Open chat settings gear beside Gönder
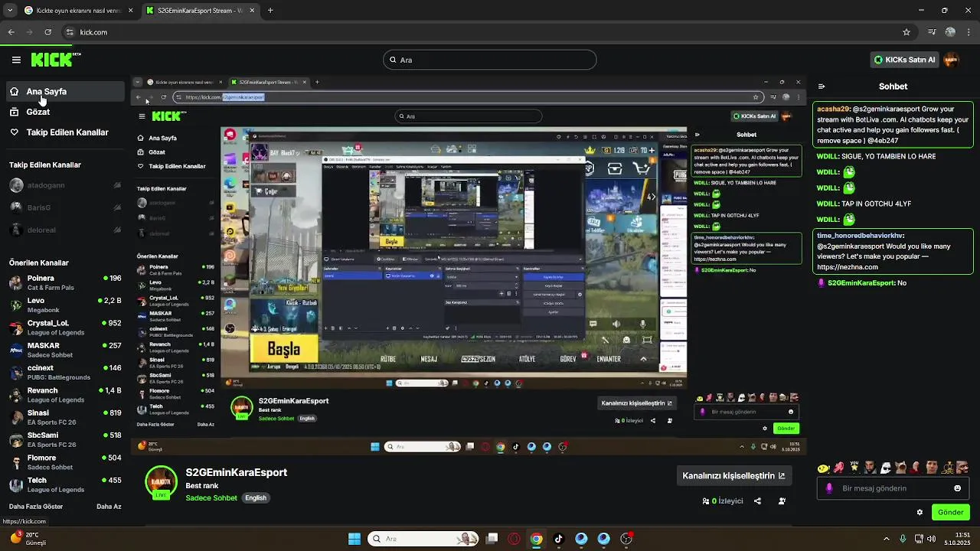The height and width of the screenshot is (551, 980). (920, 512)
